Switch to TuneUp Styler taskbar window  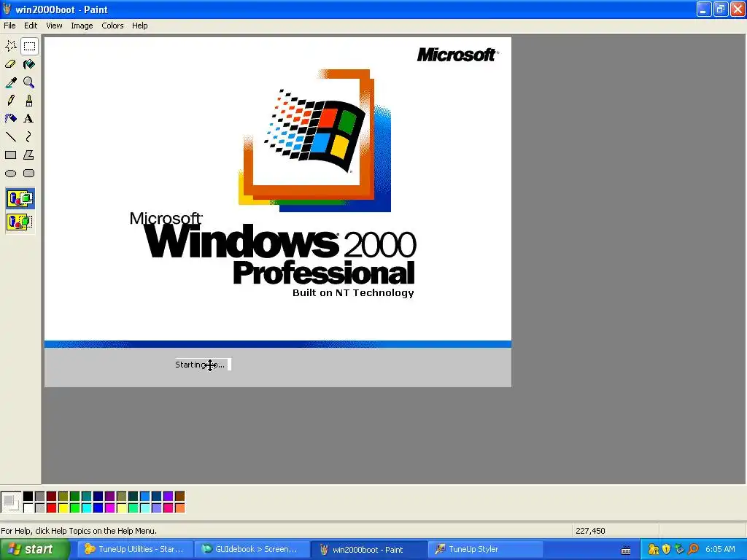[x=485, y=550]
